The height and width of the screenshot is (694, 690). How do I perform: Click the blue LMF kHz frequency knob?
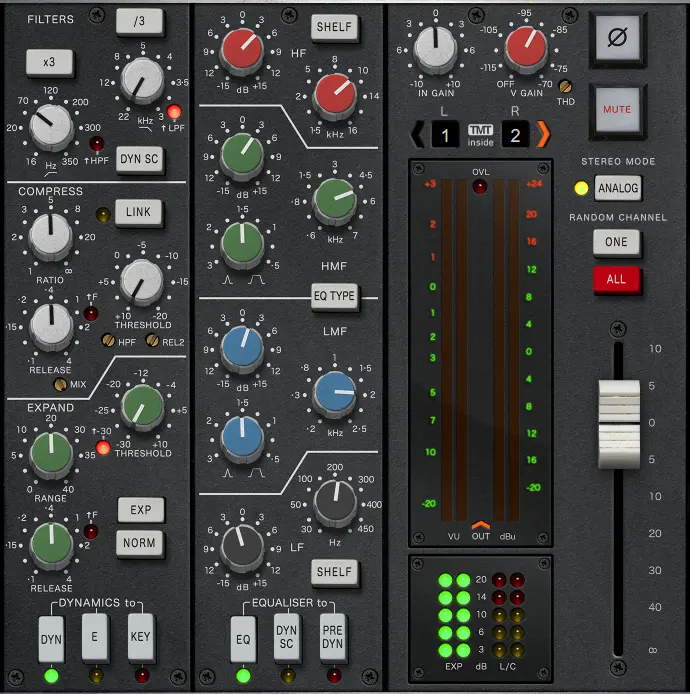[x=335, y=394]
